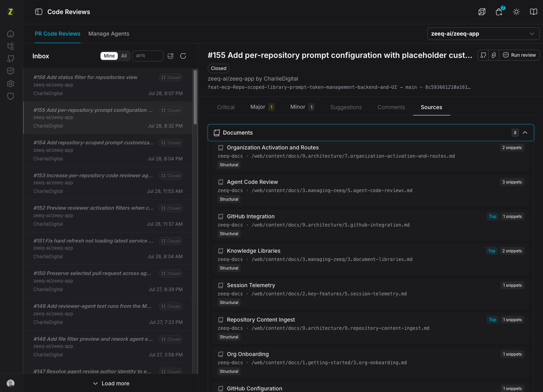Image resolution: width=543 pixels, height=392 pixels.
Task: Open PR #151 Fix hard refresh
Action: (x=108, y=248)
